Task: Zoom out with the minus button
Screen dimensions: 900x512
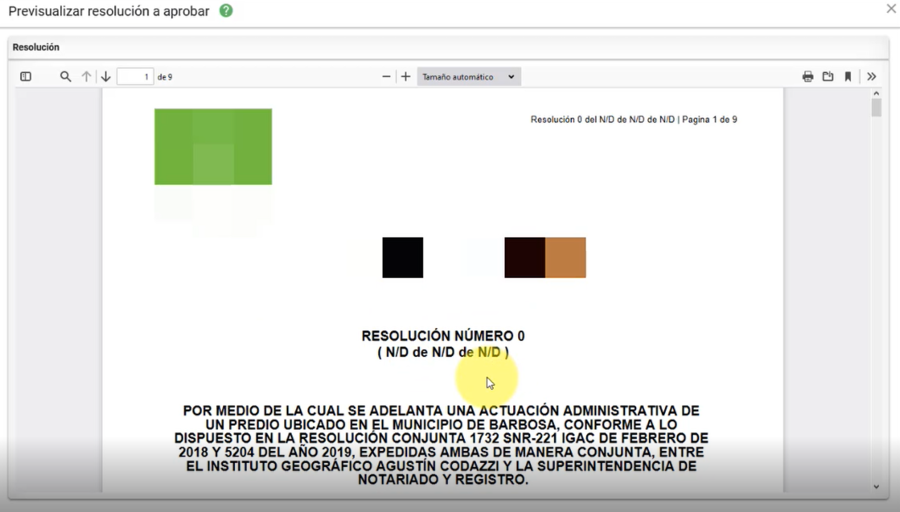Action: point(387,77)
